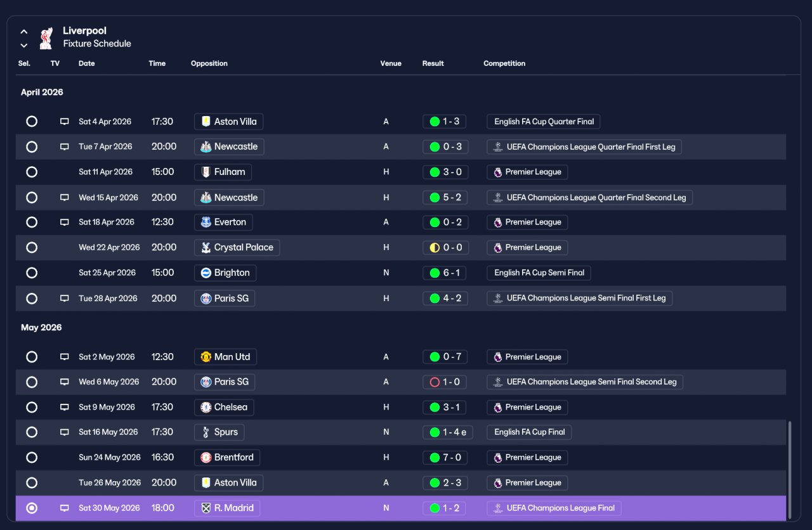Viewport: 812px width, 530px height.
Task: Select the radio button for the Chelsea match
Action: pyautogui.click(x=32, y=407)
